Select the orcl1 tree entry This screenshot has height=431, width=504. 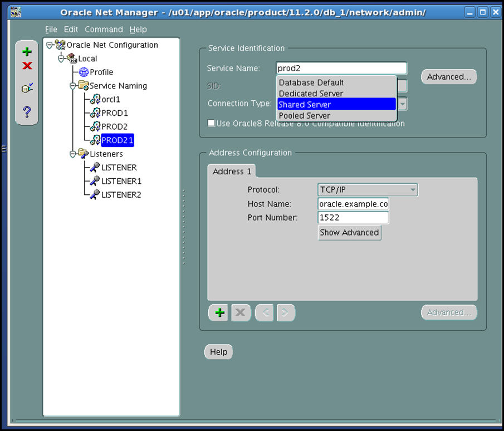pyautogui.click(x=111, y=99)
